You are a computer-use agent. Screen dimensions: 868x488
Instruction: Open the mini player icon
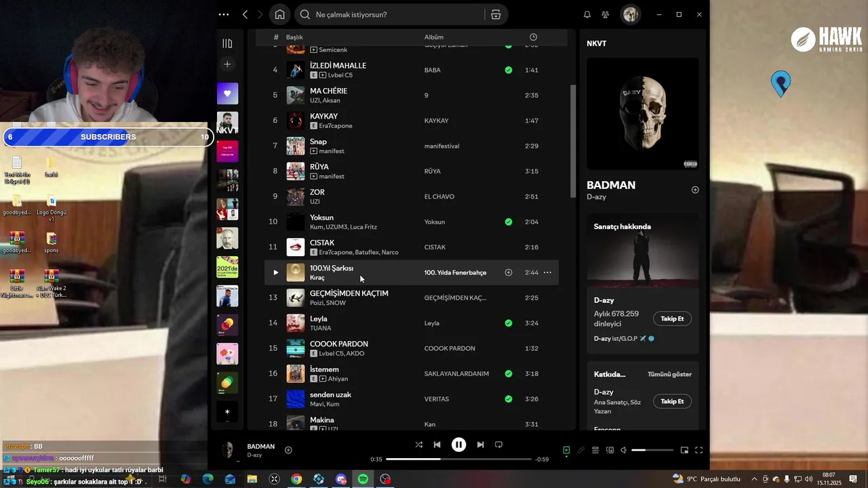[x=684, y=450]
